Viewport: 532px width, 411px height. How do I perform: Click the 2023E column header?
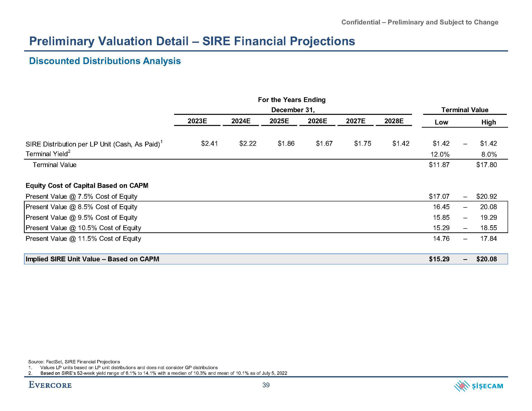(x=197, y=121)
